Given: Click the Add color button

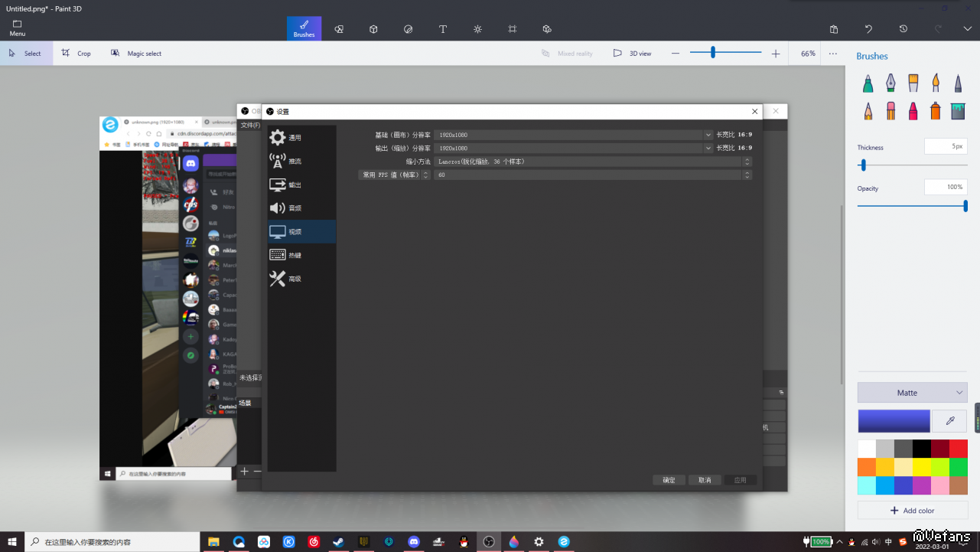Looking at the screenshot, I should [x=912, y=511].
